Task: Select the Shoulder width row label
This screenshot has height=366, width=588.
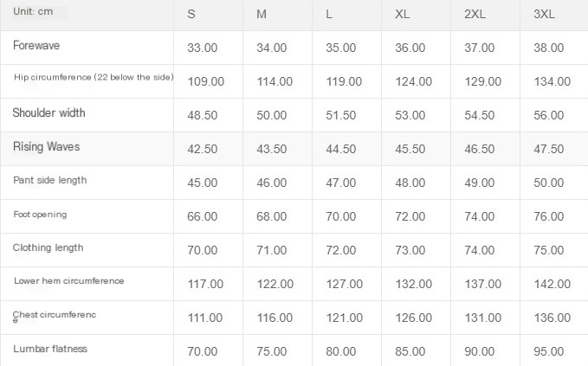Action: point(48,113)
